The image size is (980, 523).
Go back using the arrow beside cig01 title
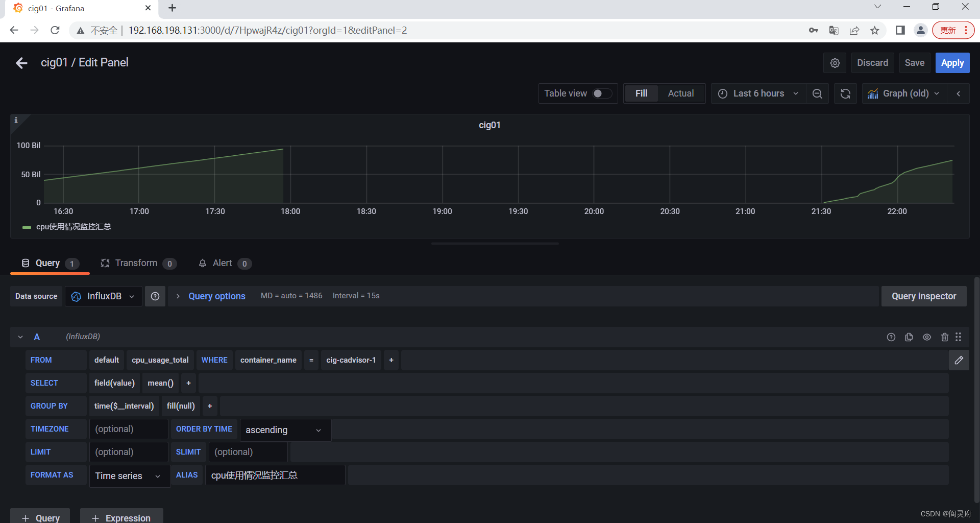21,63
